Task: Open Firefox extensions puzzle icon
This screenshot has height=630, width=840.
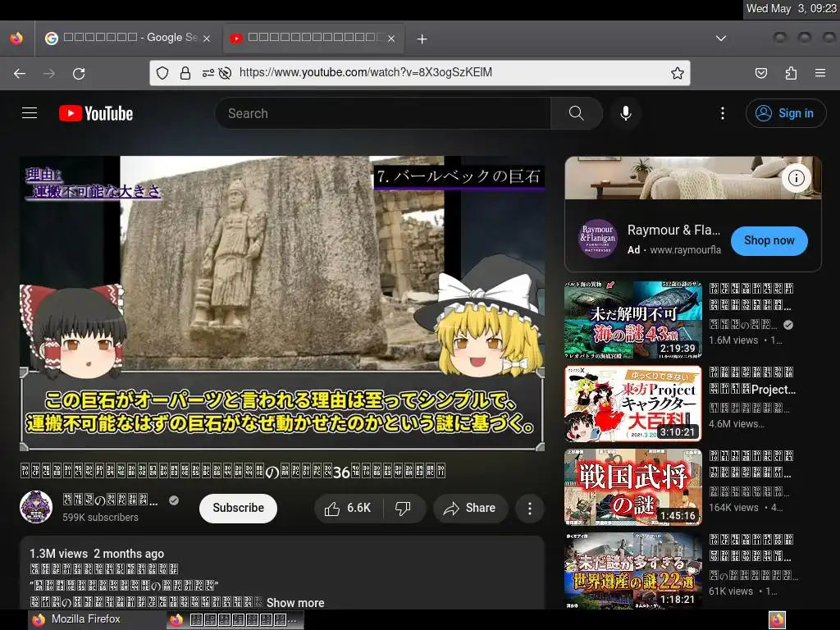Action: pyautogui.click(x=791, y=73)
